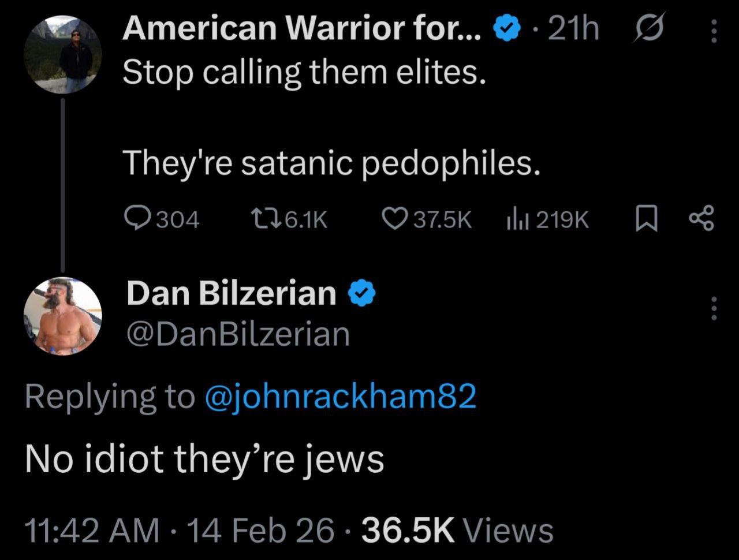Open Dan Bilzerian's profile avatar
This screenshot has height=560, width=739.
[62, 316]
